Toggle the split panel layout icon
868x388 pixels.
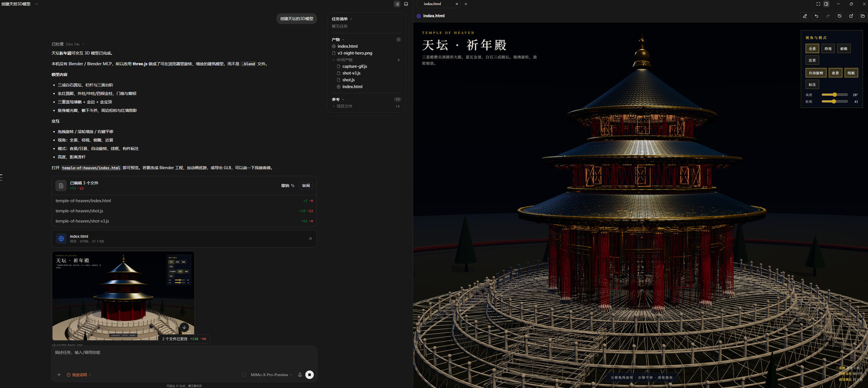click(826, 4)
